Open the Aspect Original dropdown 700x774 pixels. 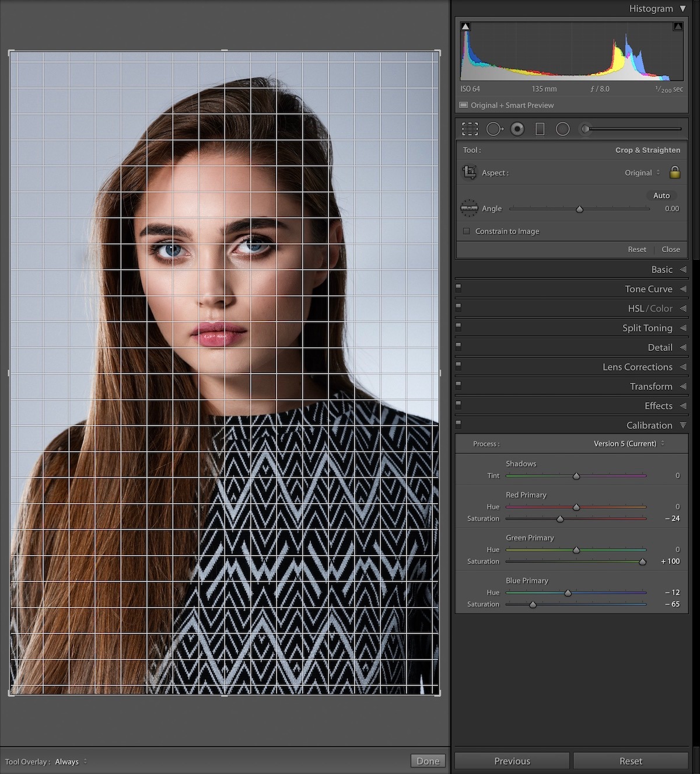point(642,173)
